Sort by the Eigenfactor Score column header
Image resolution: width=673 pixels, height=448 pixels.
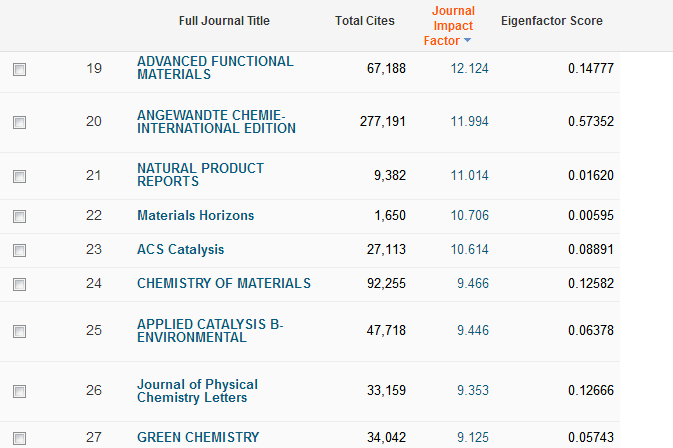552,21
